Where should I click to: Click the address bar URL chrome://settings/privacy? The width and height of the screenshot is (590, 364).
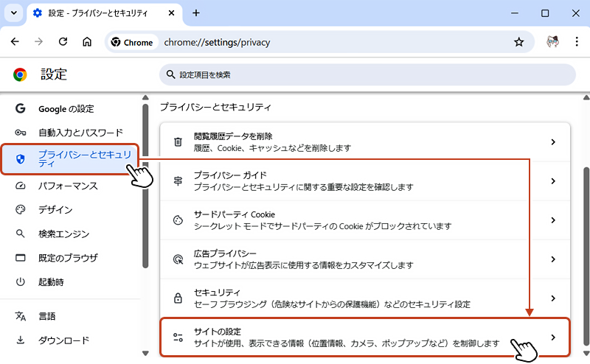tap(217, 43)
